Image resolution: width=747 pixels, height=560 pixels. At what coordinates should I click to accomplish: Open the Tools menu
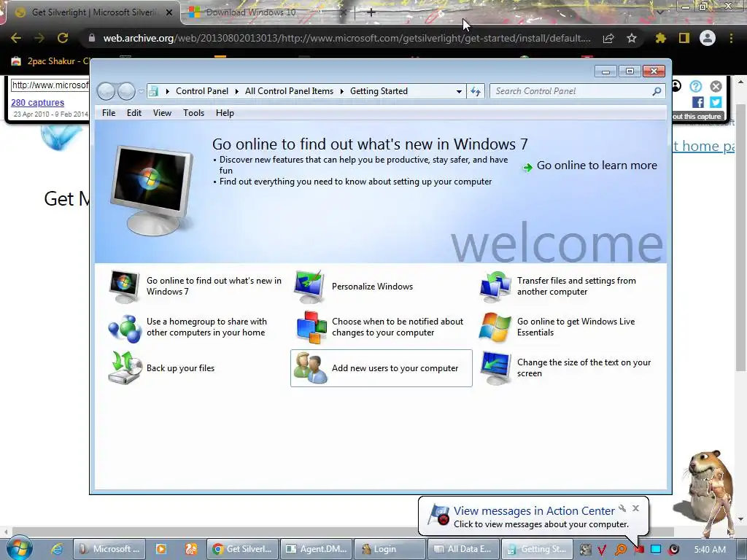pyautogui.click(x=193, y=113)
